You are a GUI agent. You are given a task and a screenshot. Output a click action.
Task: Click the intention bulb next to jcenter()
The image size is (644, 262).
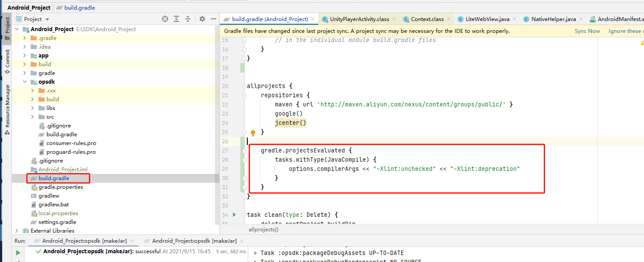click(x=253, y=132)
